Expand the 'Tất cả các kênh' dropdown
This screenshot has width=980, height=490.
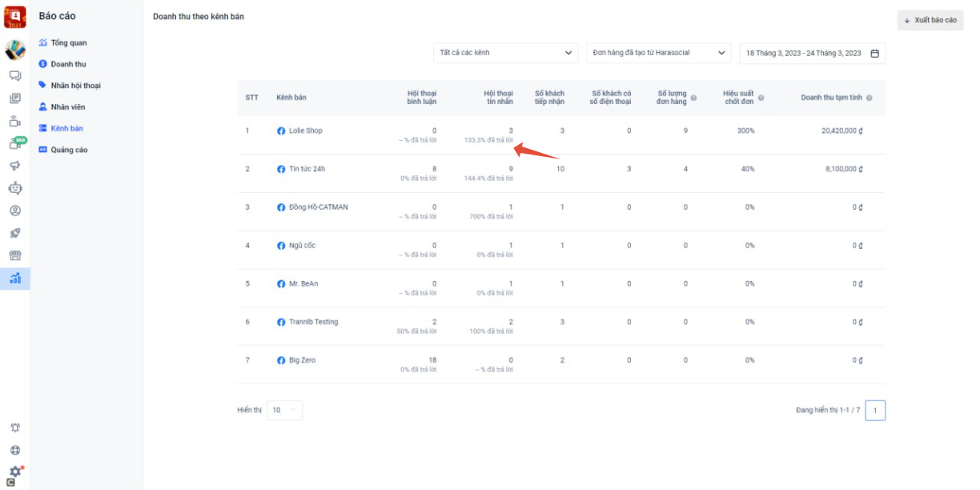[505, 53]
